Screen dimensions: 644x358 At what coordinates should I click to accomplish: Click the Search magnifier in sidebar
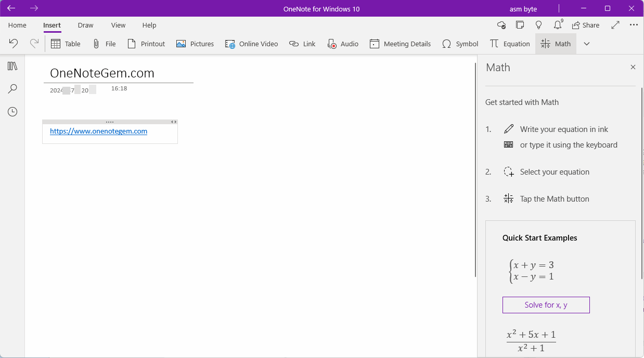point(12,89)
